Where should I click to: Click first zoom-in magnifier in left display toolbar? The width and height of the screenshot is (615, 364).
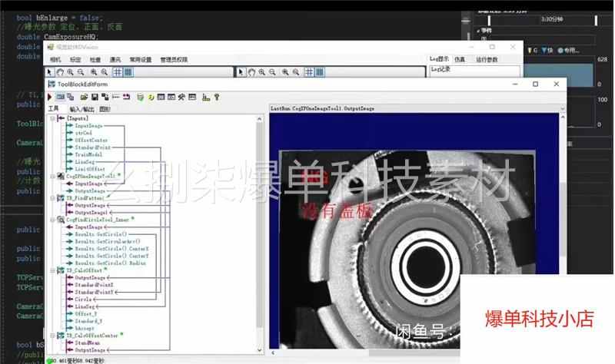point(70,72)
